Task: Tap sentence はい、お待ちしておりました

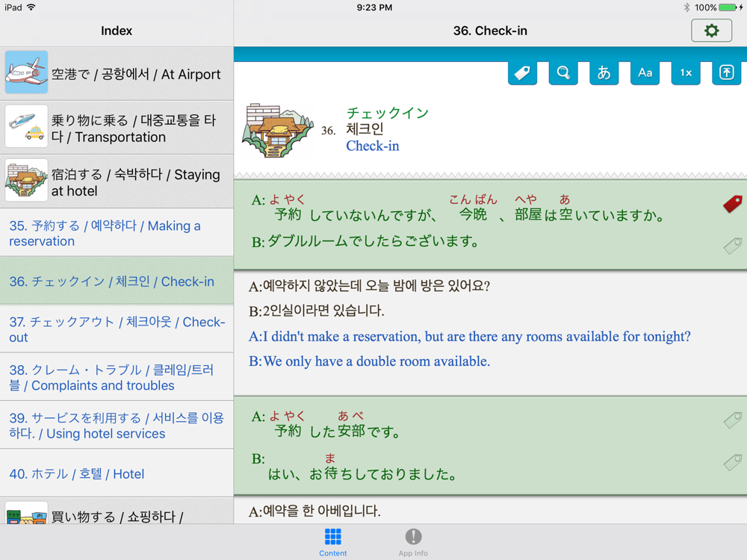Action: point(355,467)
